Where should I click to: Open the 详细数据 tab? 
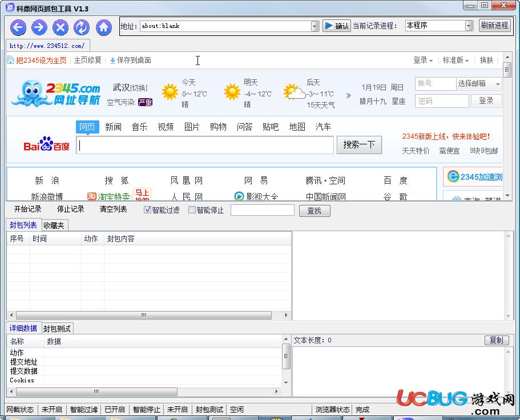point(23,328)
